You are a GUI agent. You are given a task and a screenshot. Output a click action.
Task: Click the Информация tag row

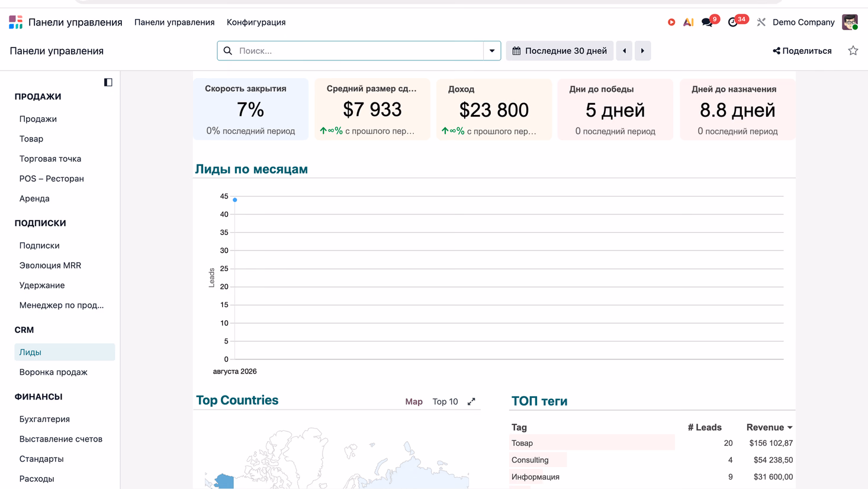(x=652, y=477)
